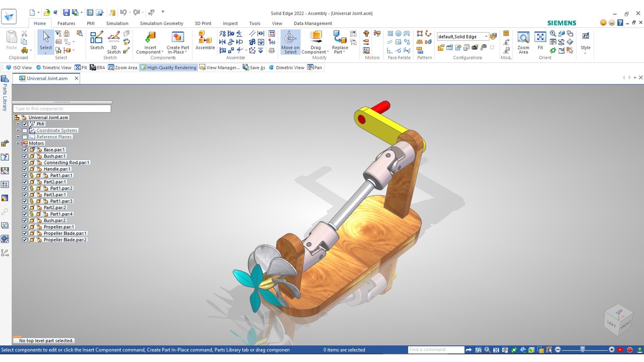Click the Redo icon

[x=136, y=13]
